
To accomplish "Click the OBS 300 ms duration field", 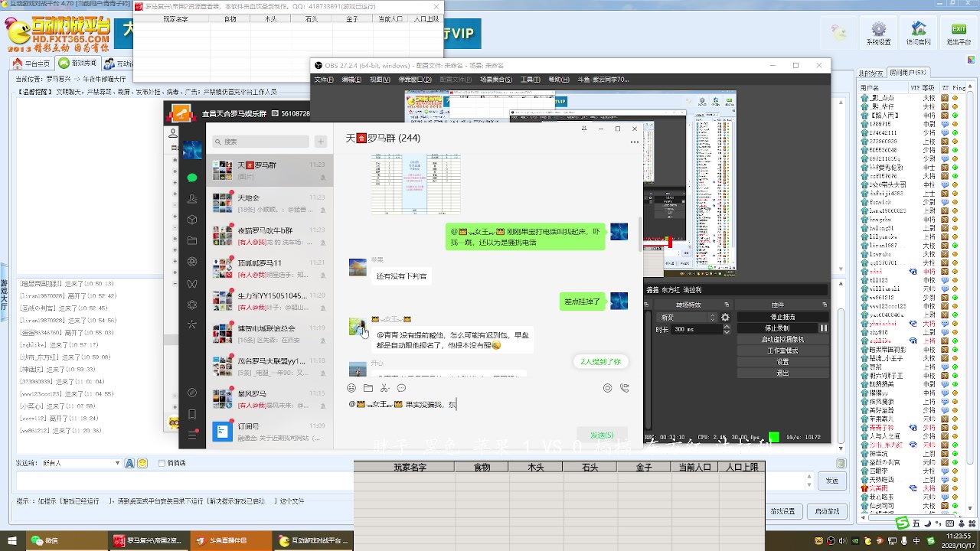I will (x=695, y=330).
